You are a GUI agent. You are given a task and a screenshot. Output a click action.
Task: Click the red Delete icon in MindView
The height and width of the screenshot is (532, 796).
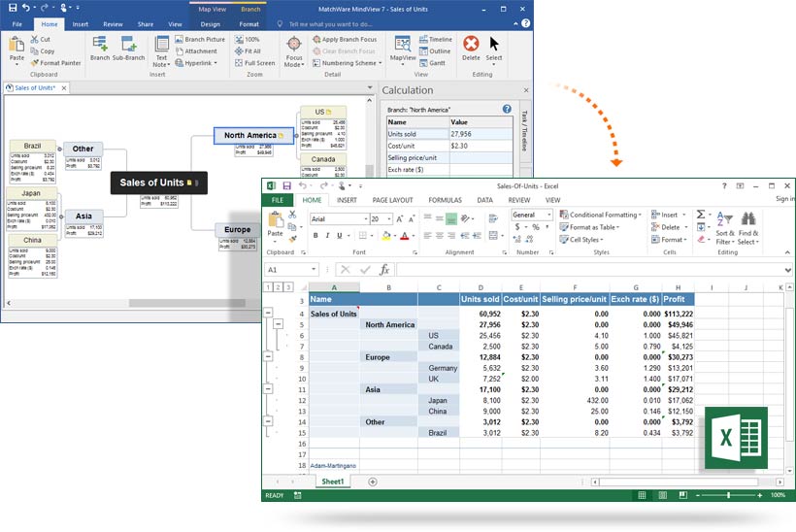point(471,44)
